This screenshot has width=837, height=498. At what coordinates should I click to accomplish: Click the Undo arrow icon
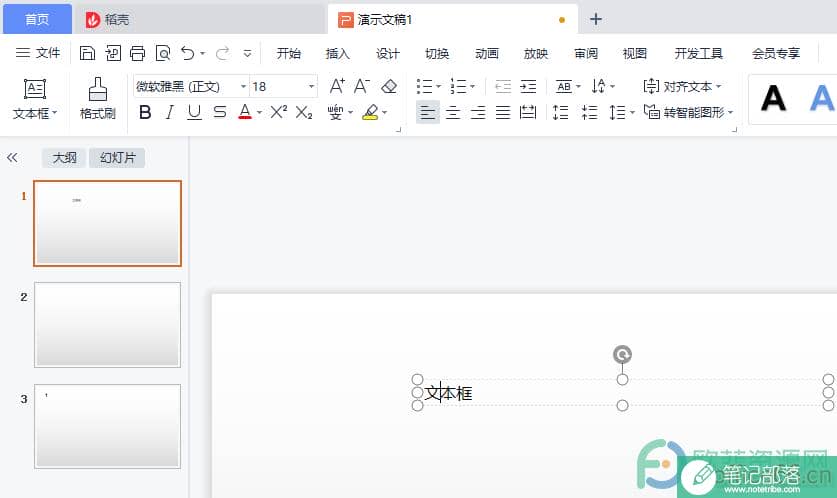point(188,53)
